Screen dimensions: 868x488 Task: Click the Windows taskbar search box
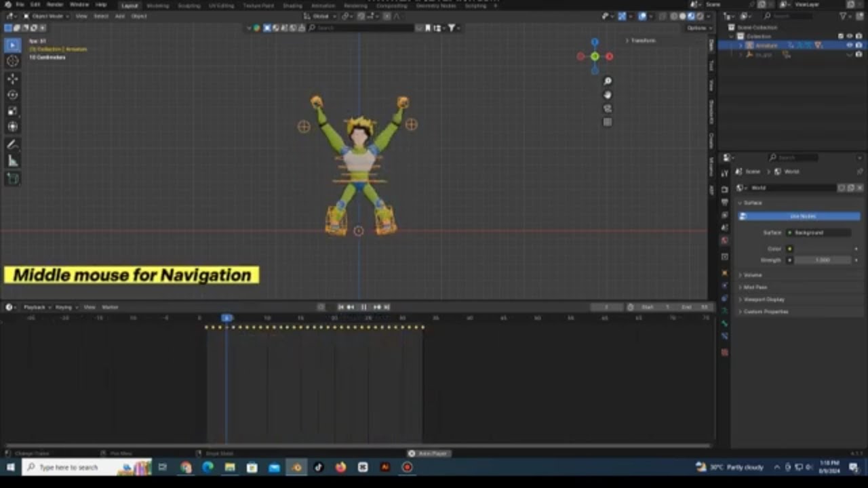pos(87,467)
